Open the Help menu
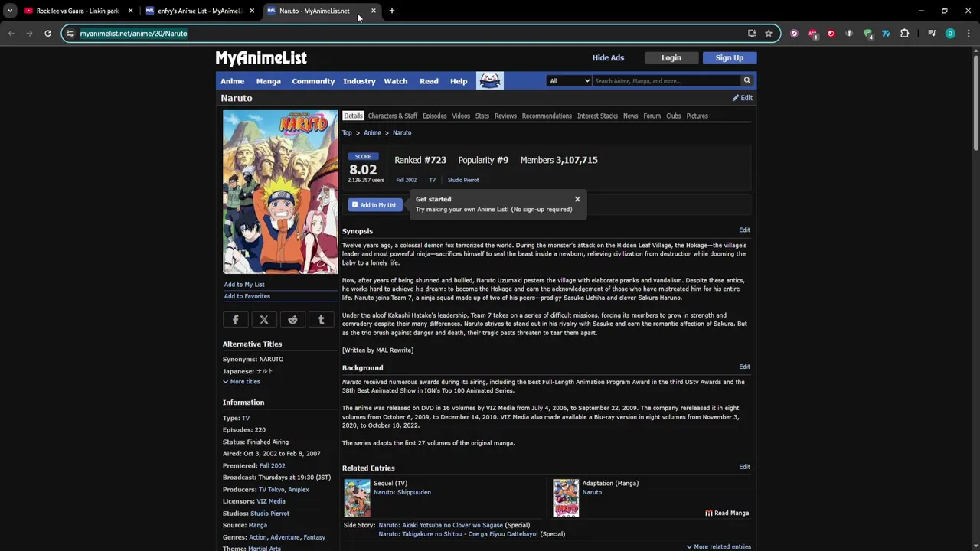Screen dimensions: 980x551 [459, 81]
